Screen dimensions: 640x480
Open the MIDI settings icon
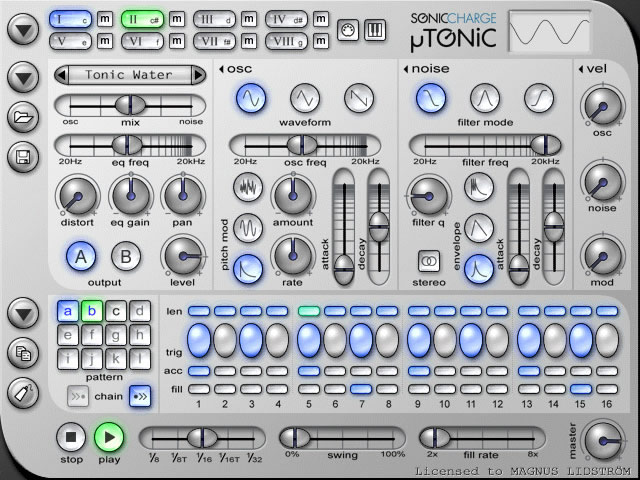click(348, 30)
